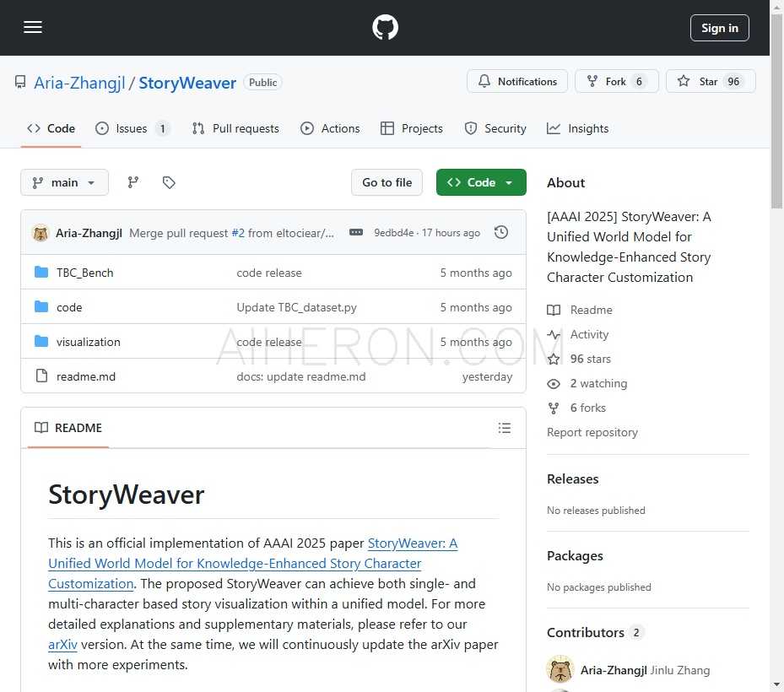Image resolution: width=784 pixels, height=692 pixels.
Task: Click the Fork repository button
Action: click(x=616, y=82)
